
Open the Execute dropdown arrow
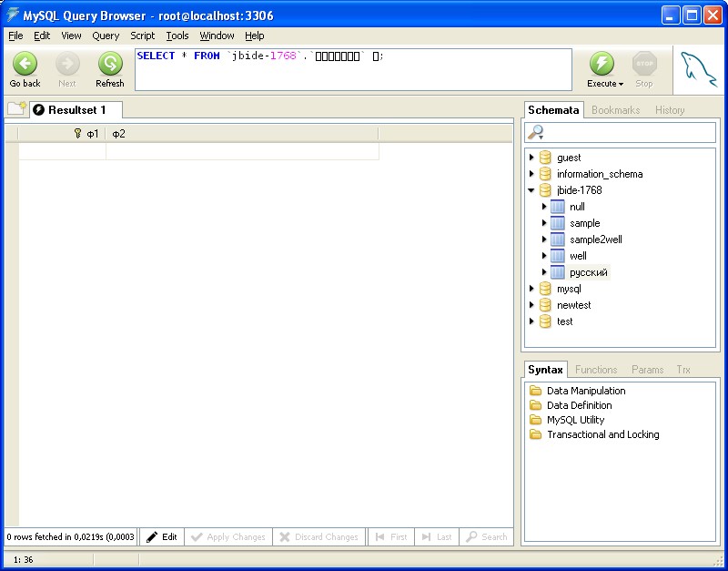621,84
